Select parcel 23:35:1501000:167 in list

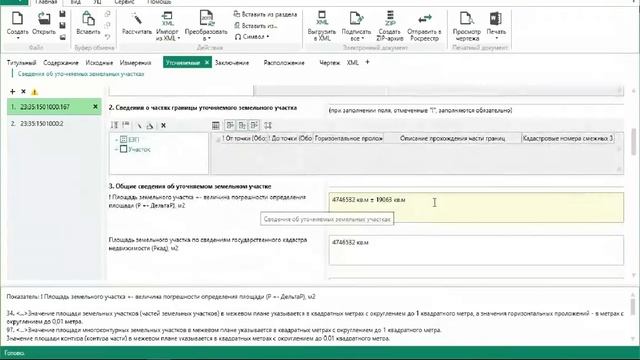(54, 107)
